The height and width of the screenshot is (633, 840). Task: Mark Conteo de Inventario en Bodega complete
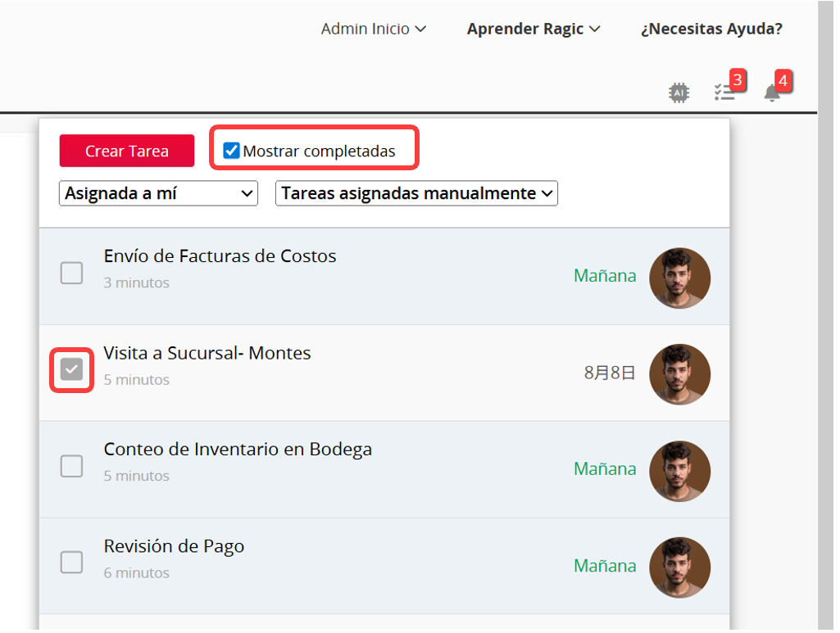coord(71,466)
